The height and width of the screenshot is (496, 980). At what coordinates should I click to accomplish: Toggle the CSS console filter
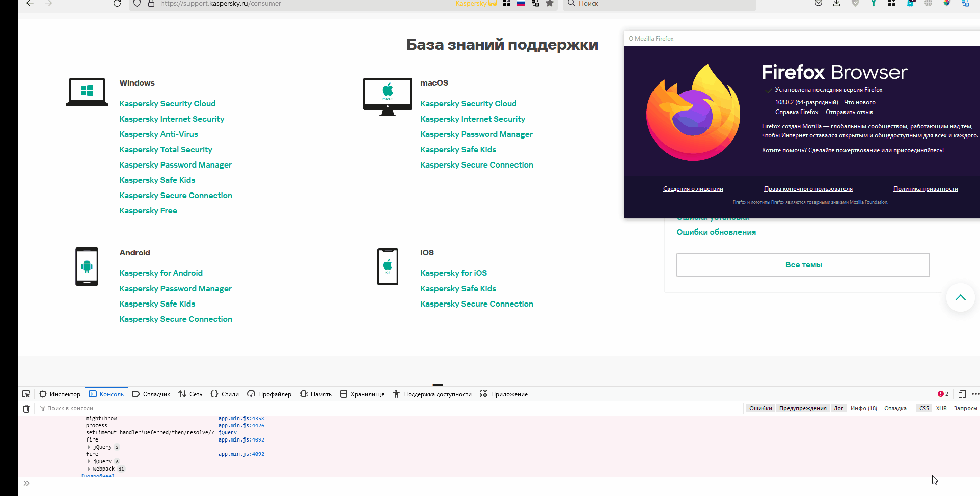coord(924,408)
